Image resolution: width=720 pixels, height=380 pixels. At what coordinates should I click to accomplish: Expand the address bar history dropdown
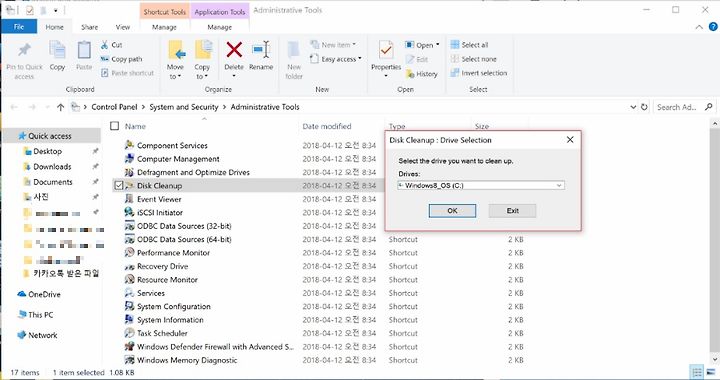tap(633, 107)
